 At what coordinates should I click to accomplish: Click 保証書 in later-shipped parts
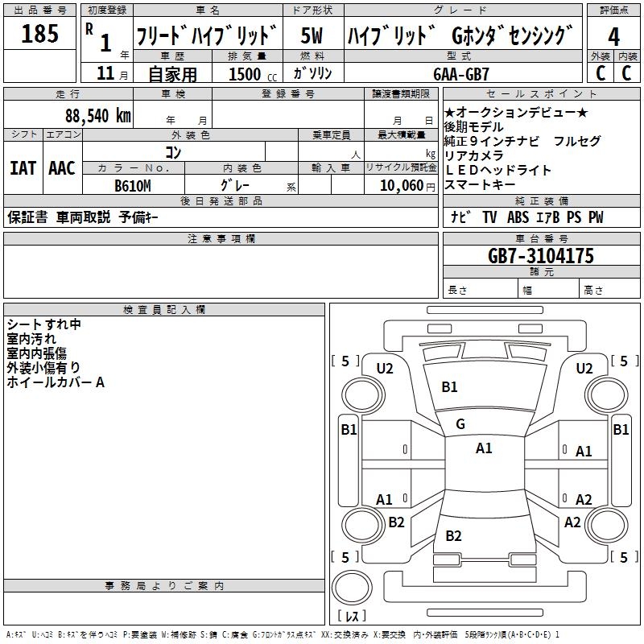[27, 217]
